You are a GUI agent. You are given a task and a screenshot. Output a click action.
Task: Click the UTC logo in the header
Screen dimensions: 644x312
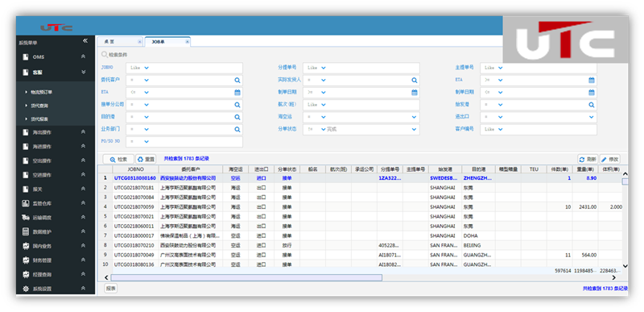pos(56,27)
